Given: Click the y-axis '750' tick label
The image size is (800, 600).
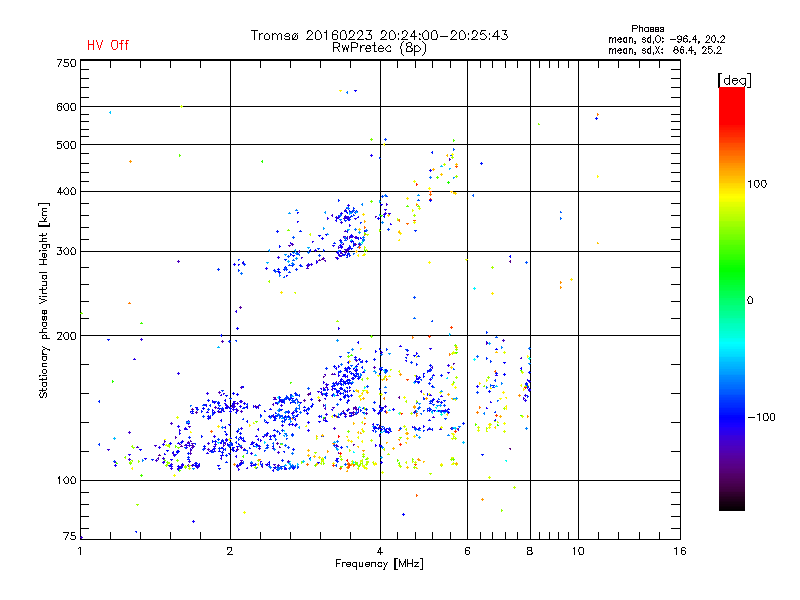Looking at the screenshot, I should (x=66, y=63).
